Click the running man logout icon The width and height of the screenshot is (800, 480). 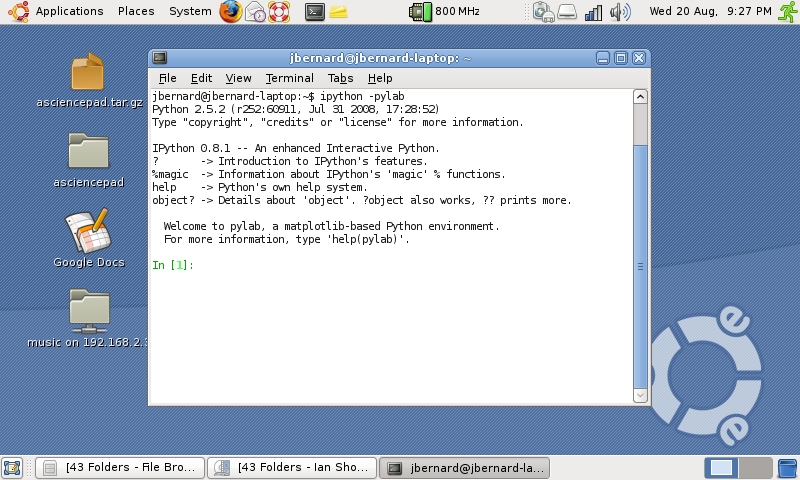click(786, 12)
